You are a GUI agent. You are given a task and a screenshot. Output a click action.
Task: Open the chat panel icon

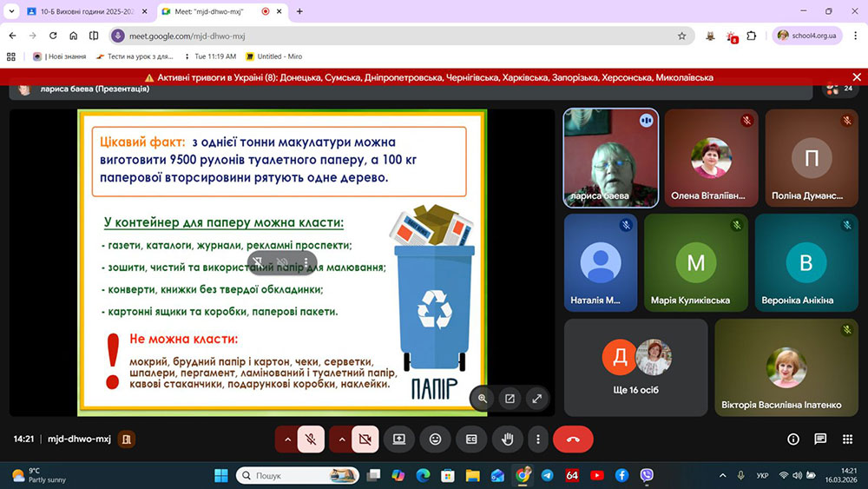pos(820,439)
